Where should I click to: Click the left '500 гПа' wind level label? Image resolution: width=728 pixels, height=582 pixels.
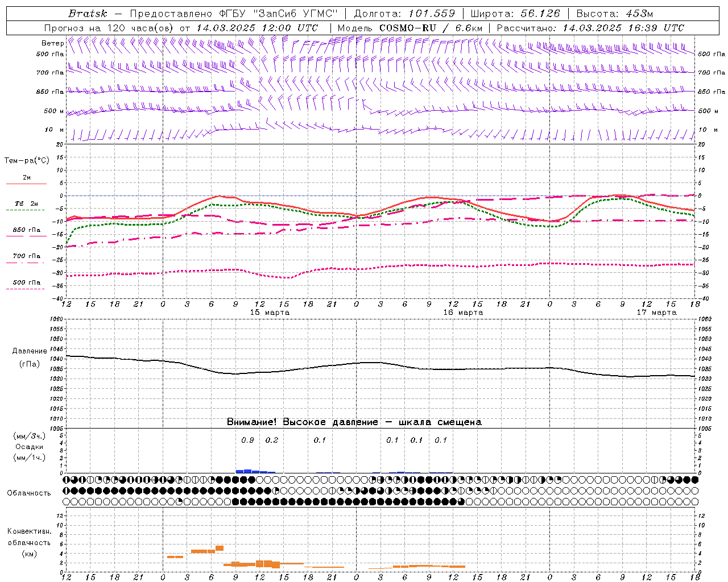tap(50, 54)
